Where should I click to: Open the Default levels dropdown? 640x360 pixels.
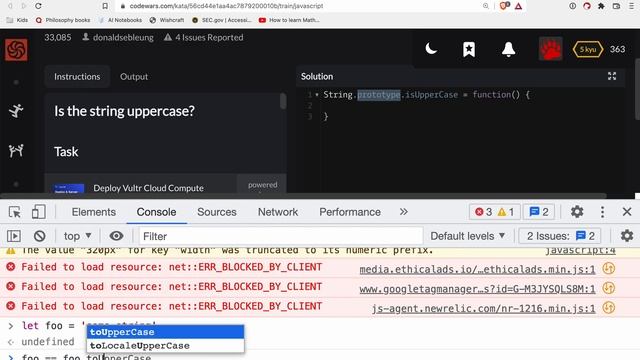(468, 236)
